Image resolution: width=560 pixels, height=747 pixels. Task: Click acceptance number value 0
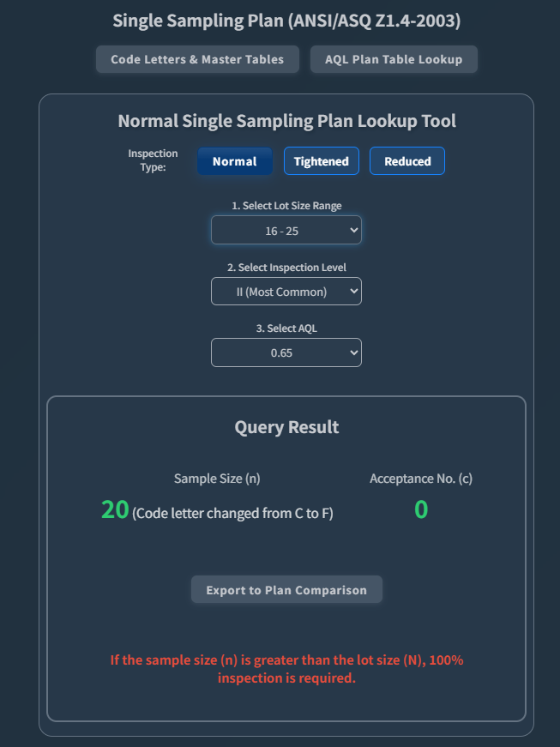pos(421,509)
